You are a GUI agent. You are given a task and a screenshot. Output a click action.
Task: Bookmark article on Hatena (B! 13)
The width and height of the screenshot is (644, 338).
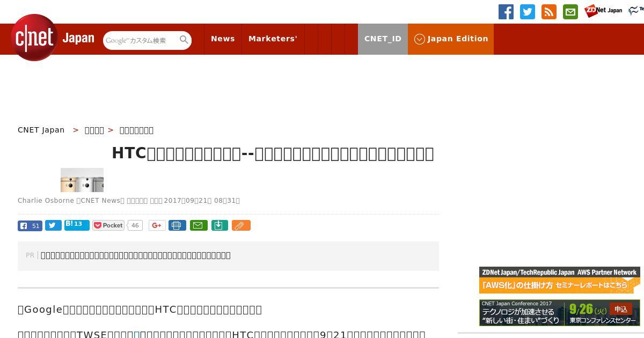[x=77, y=225]
